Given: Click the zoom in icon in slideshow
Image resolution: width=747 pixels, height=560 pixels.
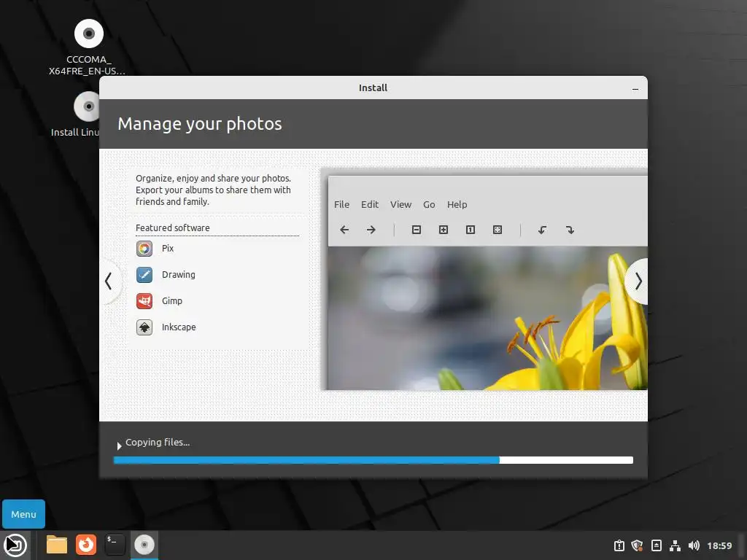Looking at the screenshot, I should coord(444,230).
